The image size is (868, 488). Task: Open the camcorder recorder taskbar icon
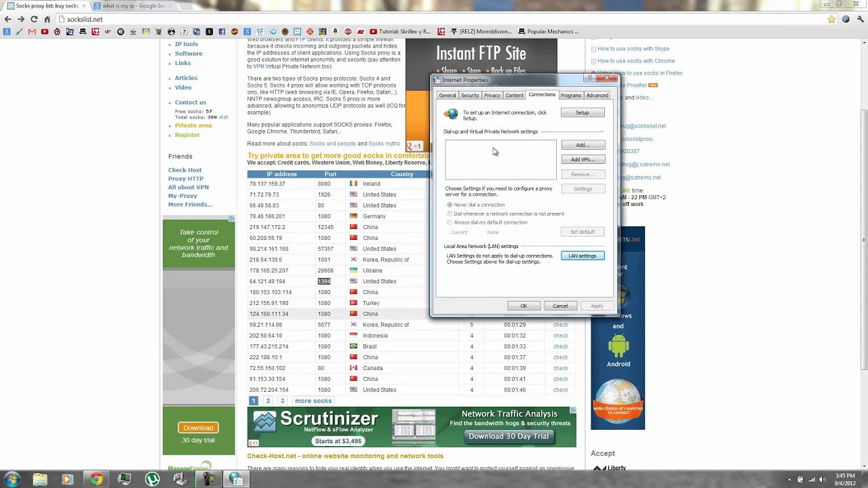(208, 479)
